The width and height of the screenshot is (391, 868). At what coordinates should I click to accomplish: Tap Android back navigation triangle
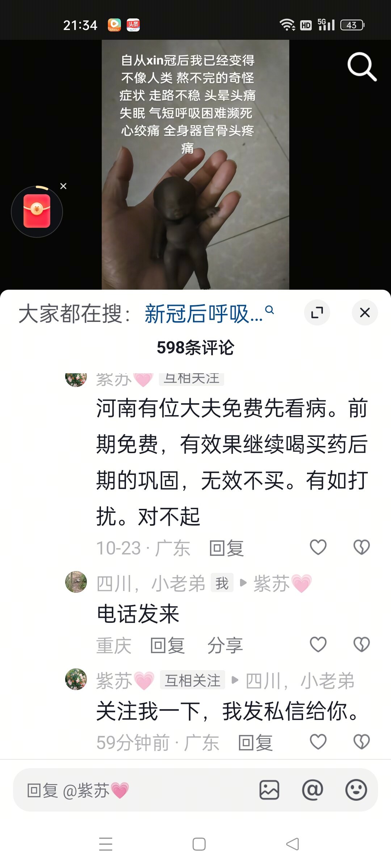(x=292, y=844)
